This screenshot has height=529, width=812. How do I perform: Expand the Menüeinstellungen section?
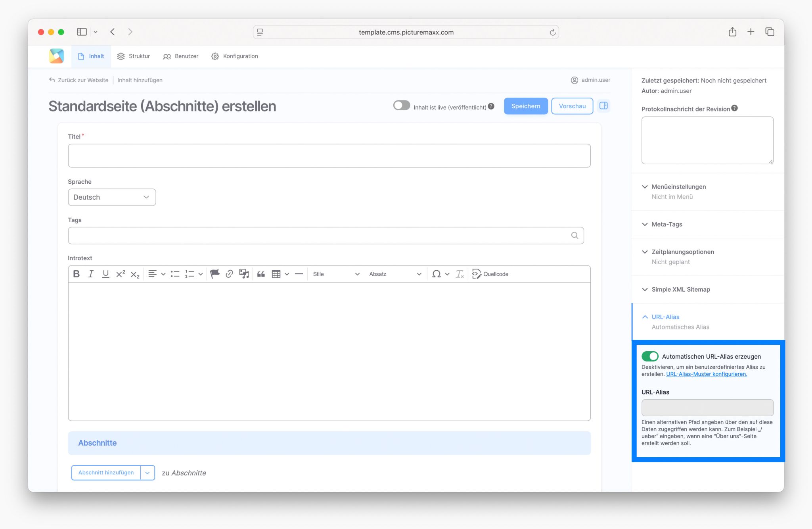point(678,187)
